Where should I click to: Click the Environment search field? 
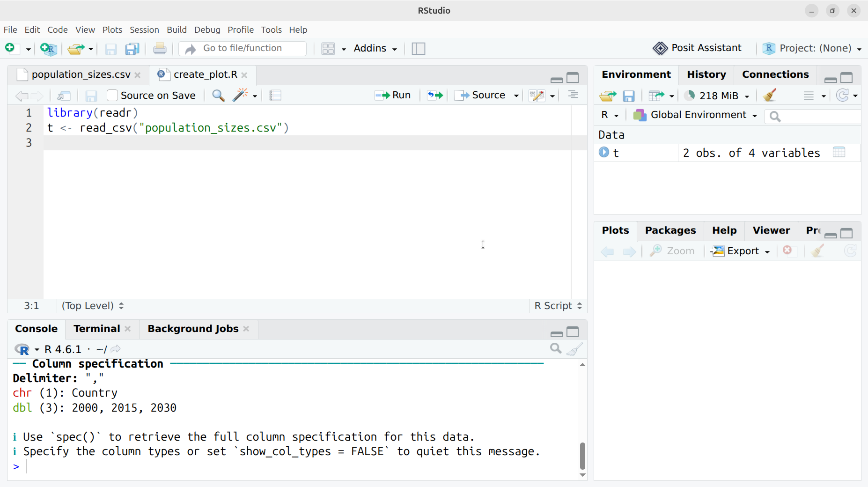(x=812, y=116)
